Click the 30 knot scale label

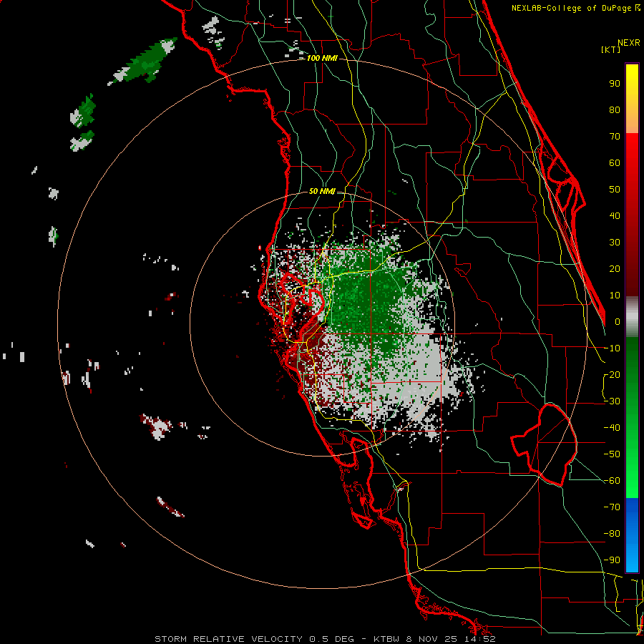(x=615, y=243)
